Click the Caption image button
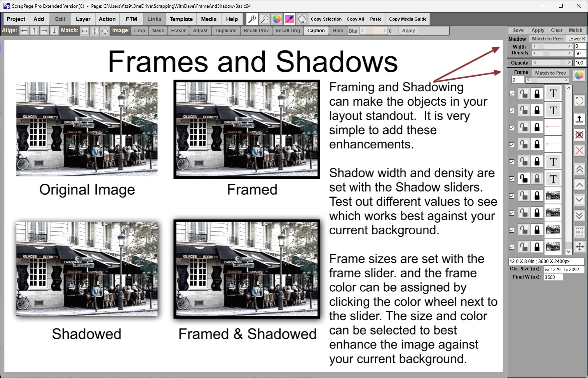This screenshot has height=378, width=588. click(x=316, y=31)
